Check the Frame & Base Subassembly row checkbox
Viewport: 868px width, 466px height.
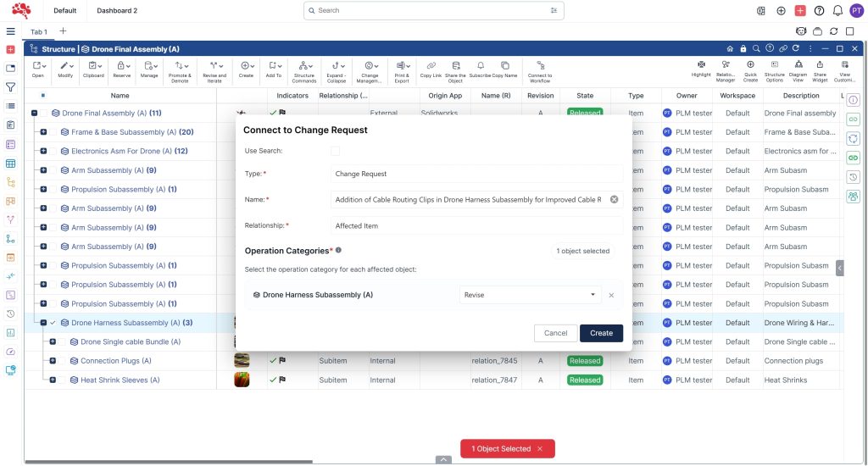coord(53,132)
